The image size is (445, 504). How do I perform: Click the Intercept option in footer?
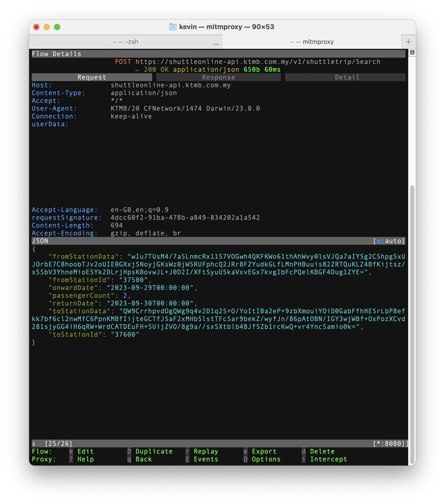click(x=328, y=459)
